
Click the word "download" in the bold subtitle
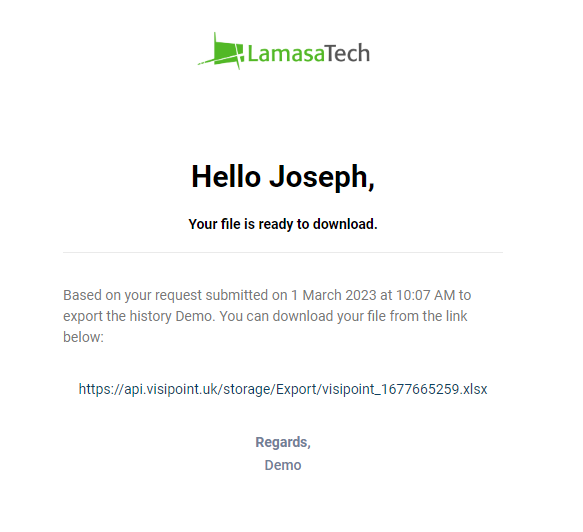coord(345,224)
